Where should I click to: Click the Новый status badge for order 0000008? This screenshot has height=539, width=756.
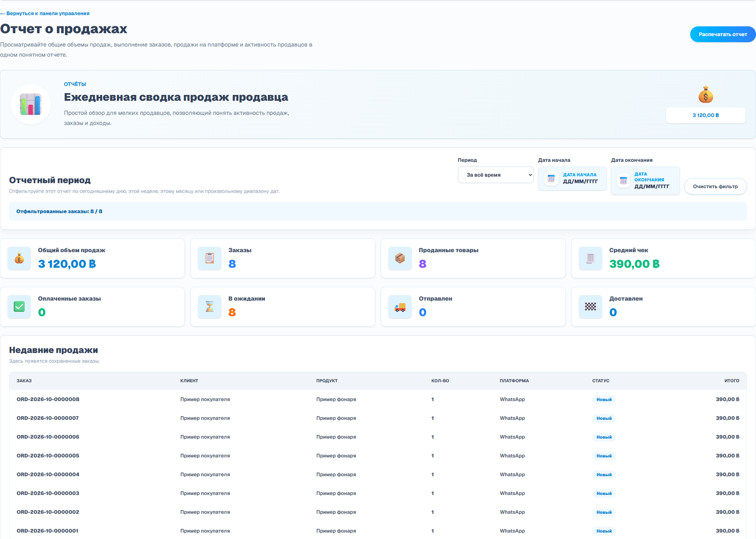click(x=604, y=400)
